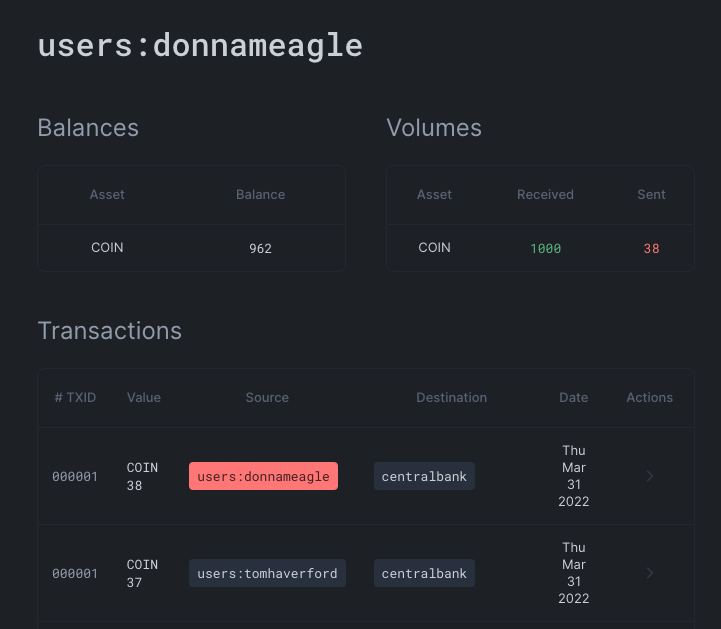Click the red users:donnameagle source tag
This screenshot has width=721, height=629.
[263, 477]
